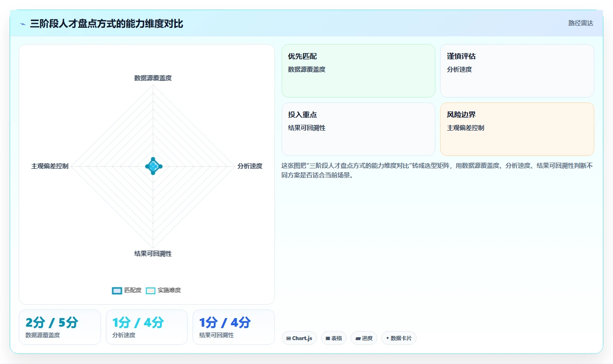Click the icon in 进度 chip
This screenshot has width=613, height=364.
(x=358, y=339)
